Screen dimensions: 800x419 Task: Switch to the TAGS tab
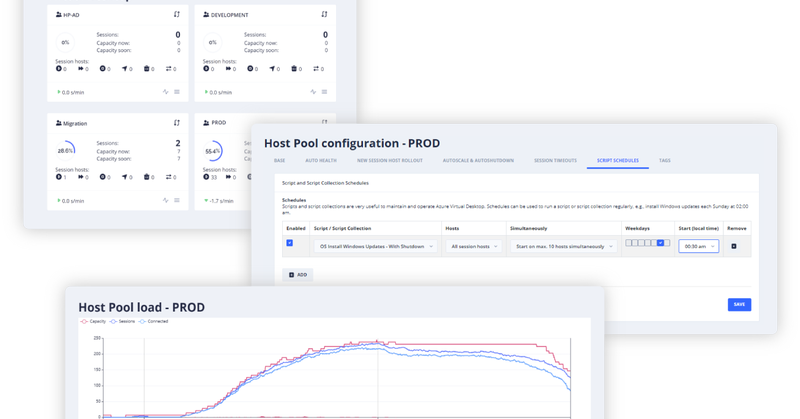664,161
